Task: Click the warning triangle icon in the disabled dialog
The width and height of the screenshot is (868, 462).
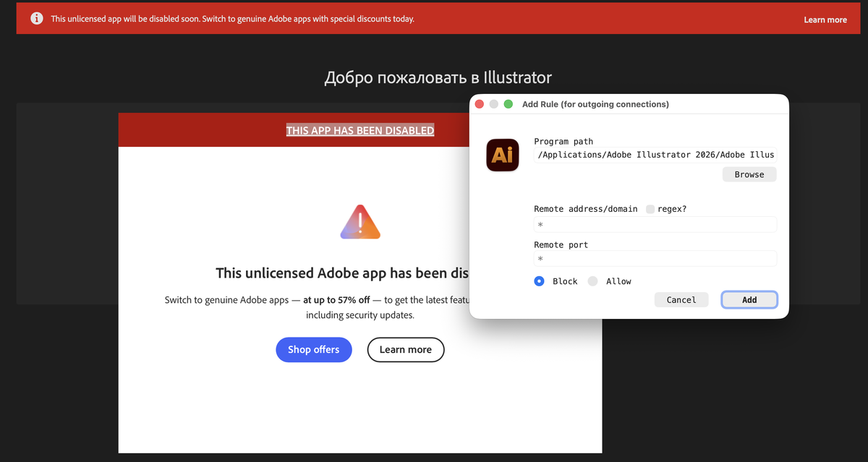Action: [360, 223]
